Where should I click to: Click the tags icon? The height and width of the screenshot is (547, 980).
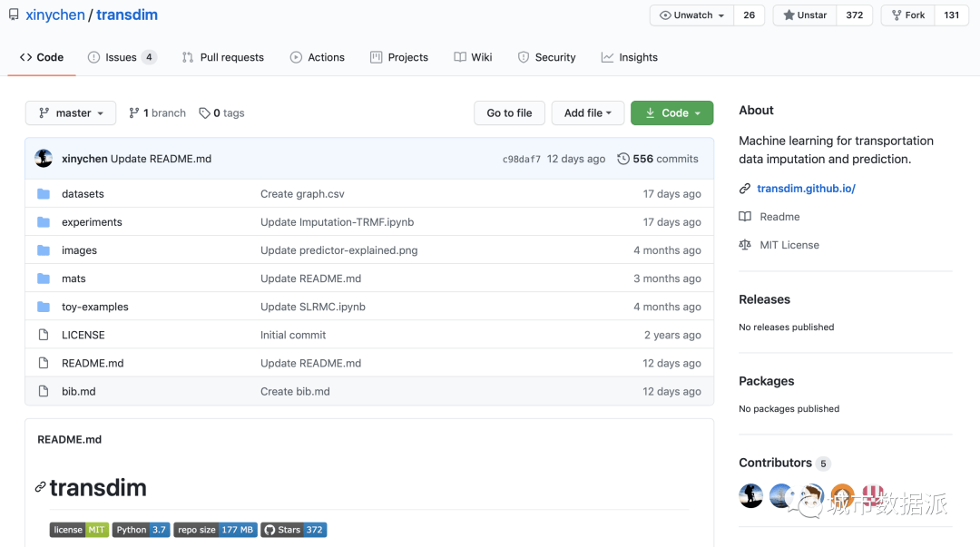tap(204, 113)
